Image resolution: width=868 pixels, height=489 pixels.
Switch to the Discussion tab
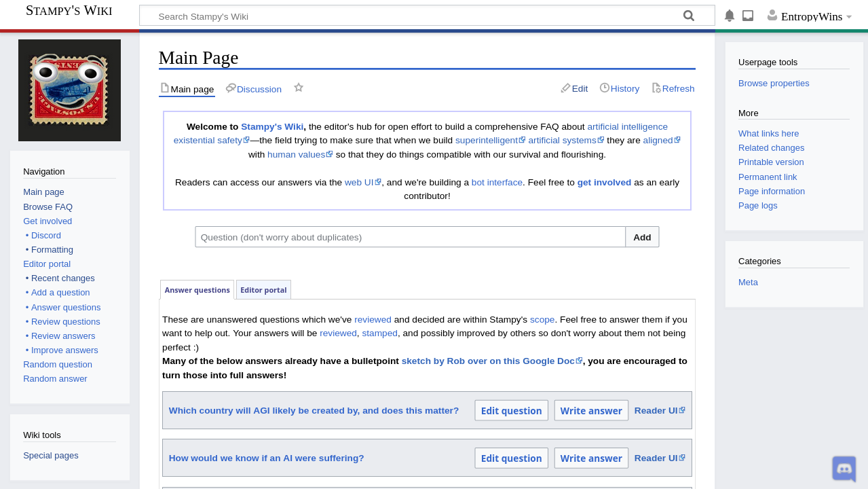click(253, 89)
